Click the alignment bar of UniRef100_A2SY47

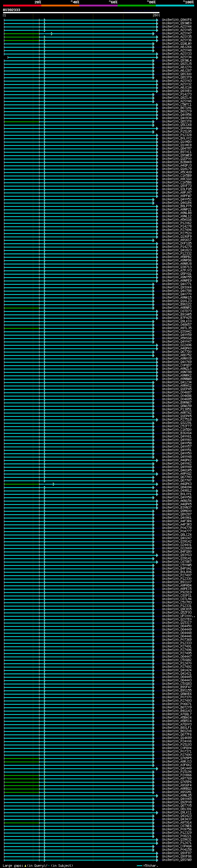[x=79, y=34]
